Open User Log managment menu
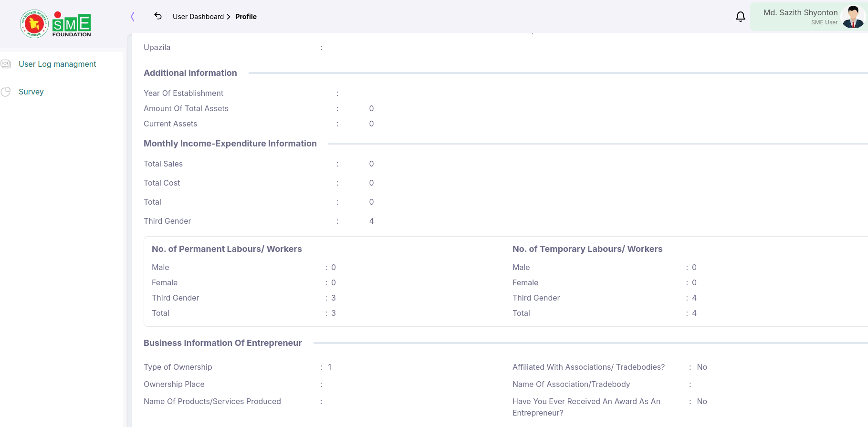 click(x=57, y=64)
